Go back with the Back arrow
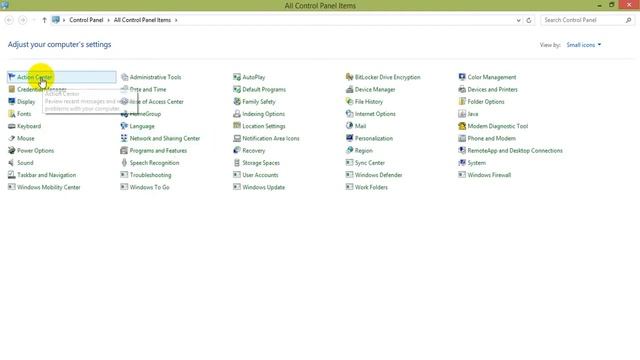 (9, 20)
